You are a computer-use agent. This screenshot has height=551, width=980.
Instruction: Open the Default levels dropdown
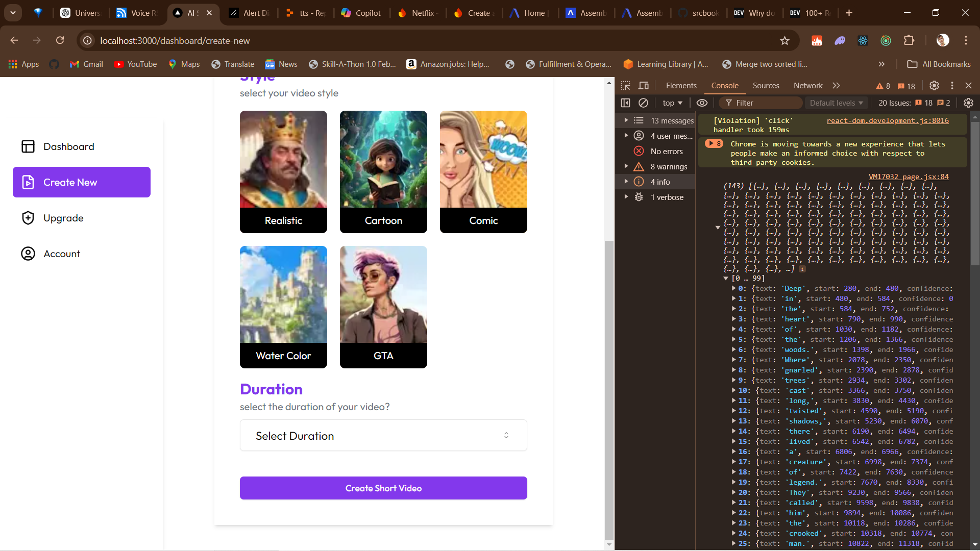pos(836,103)
